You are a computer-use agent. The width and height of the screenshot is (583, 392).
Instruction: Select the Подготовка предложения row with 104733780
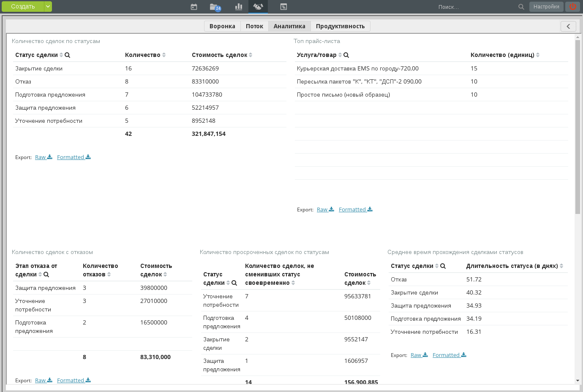pyautogui.click(x=150, y=95)
